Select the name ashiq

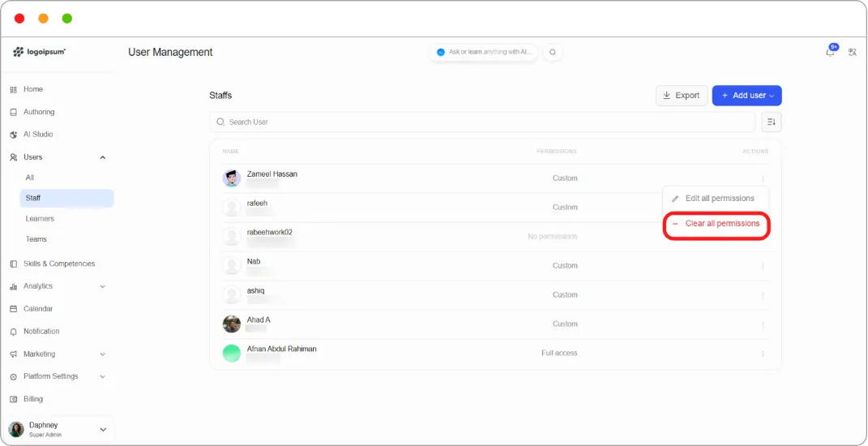click(256, 290)
